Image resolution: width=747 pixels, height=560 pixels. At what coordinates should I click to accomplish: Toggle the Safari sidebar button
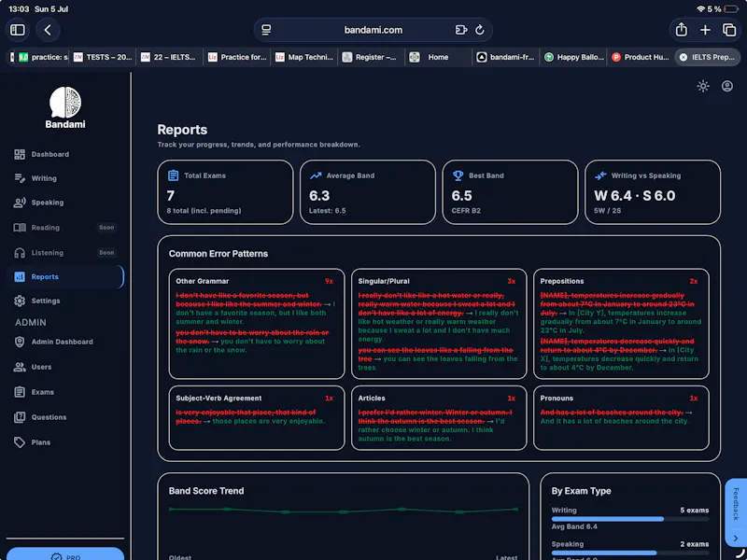(x=18, y=30)
